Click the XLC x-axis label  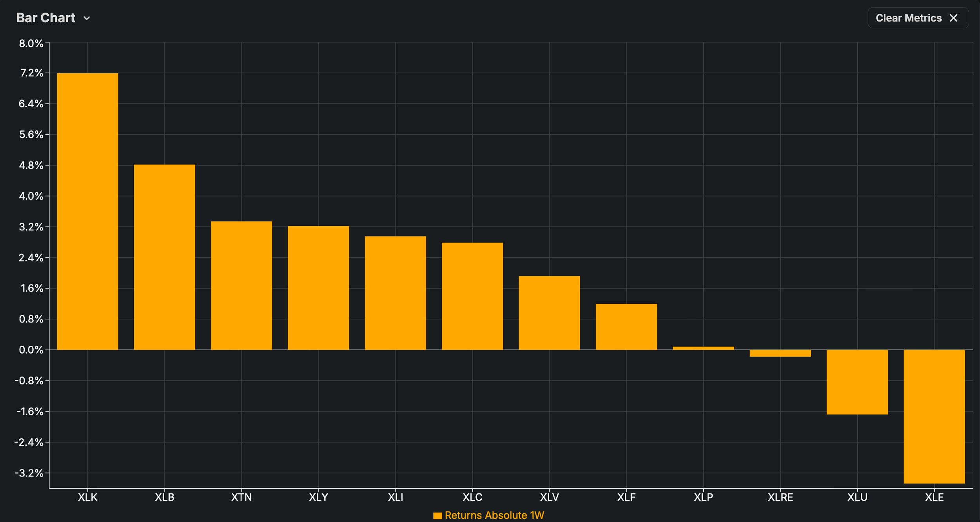[x=472, y=497]
